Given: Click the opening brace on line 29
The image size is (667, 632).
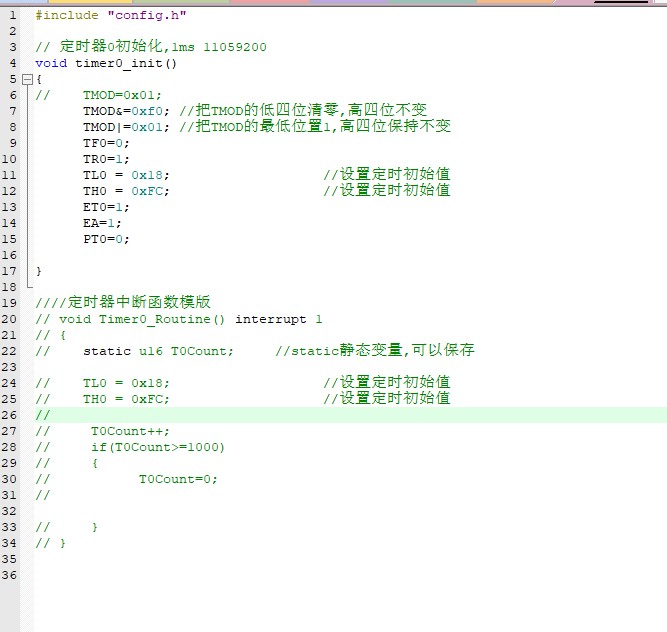Looking at the screenshot, I should point(95,463).
